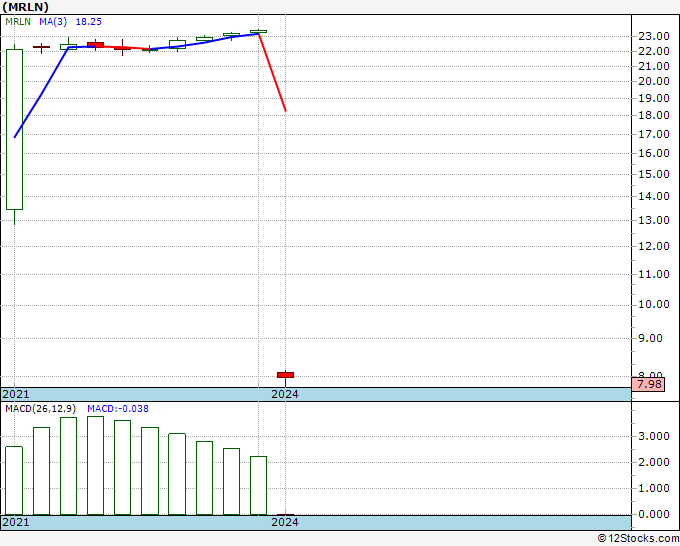Click the 3.000 MACD axis label
The image size is (680, 546).
(654, 436)
